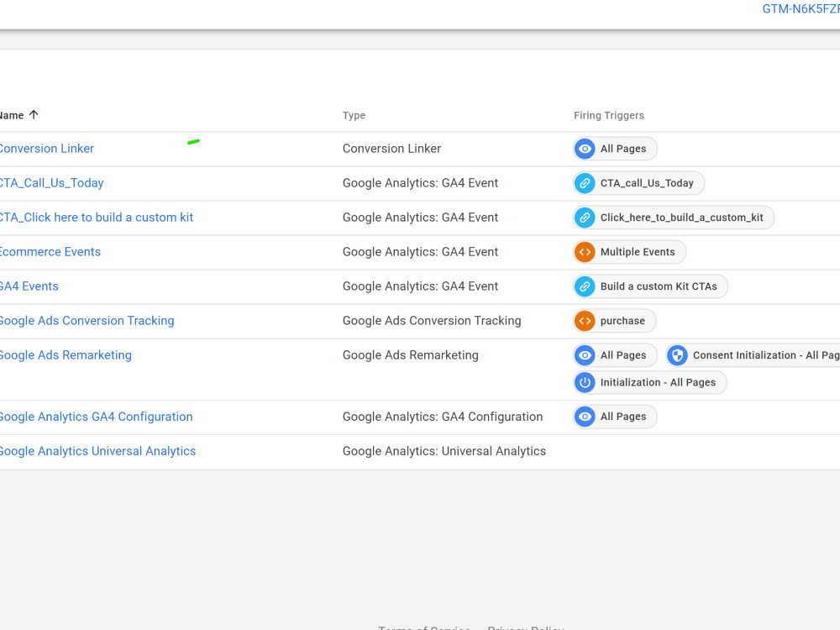
Task: Click Type cell 'Conversion Linker'
Action: [391, 149]
